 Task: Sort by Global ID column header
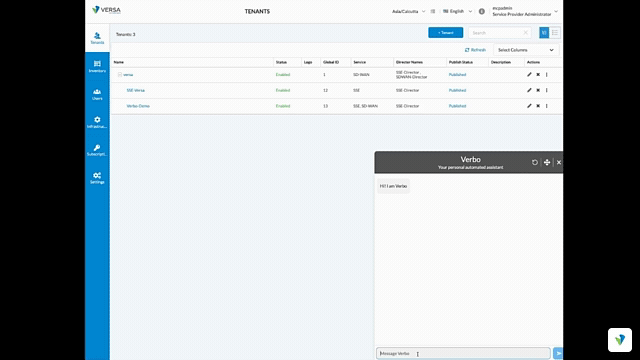(331, 62)
